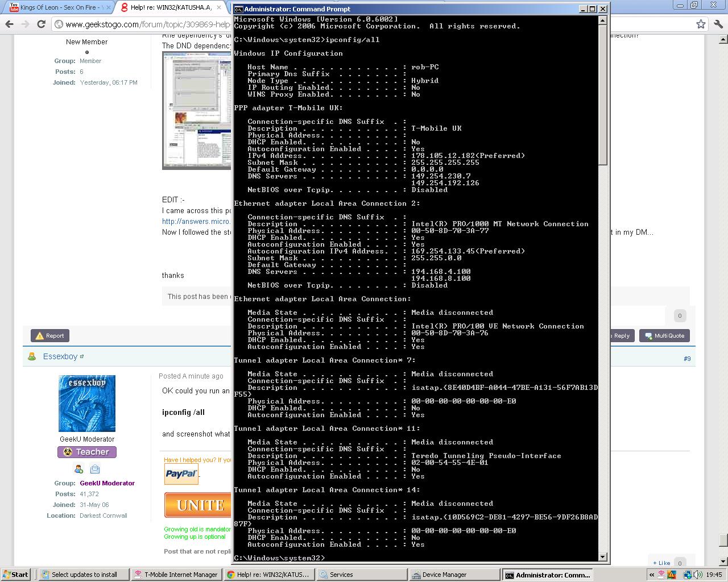Reload the geekstogo forum page
Viewport: 728px width, 582px height.
tap(41, 24)
